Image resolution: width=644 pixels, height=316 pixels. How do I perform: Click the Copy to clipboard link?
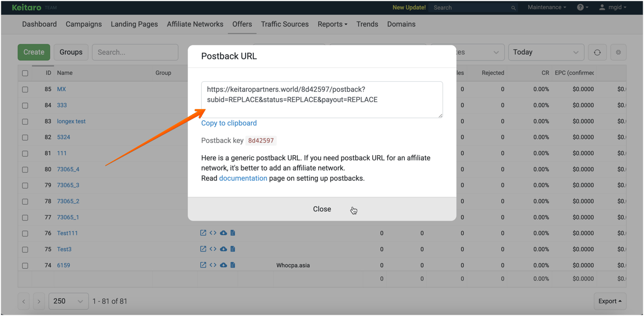[x=229, y=123]
